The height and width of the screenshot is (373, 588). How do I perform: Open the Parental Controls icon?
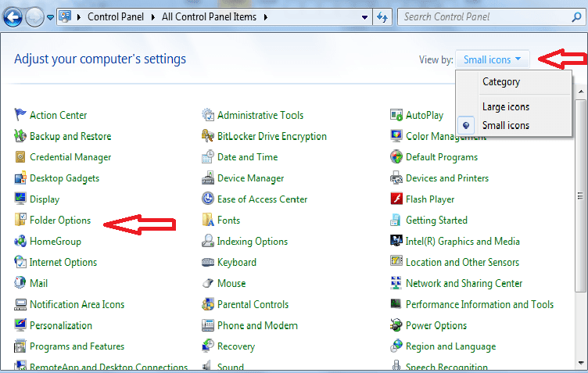(x=208, y=304)
